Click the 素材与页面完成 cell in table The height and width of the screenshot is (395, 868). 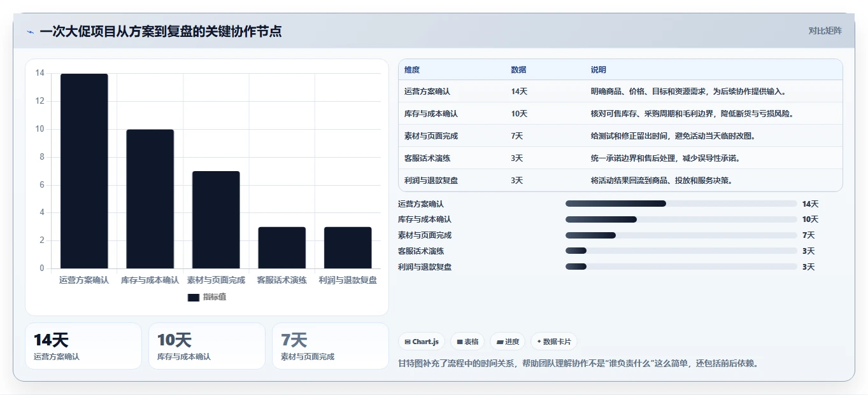[431, 136]
